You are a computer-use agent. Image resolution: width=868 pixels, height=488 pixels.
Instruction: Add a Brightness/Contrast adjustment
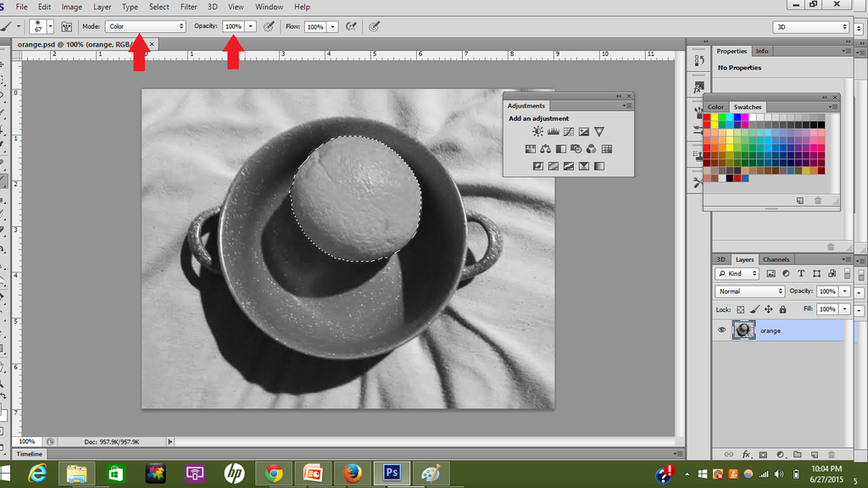[x=537, y=131]
